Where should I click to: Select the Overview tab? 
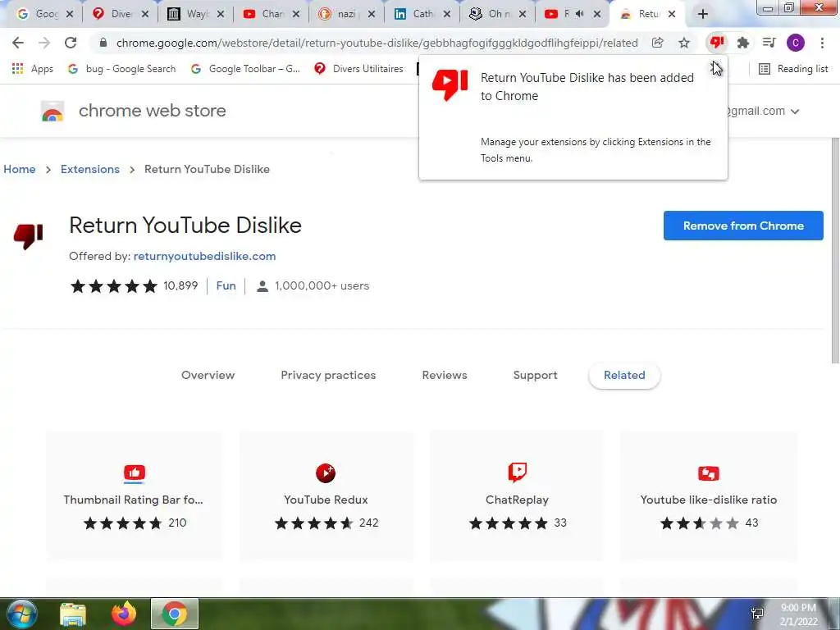point(208,375)
